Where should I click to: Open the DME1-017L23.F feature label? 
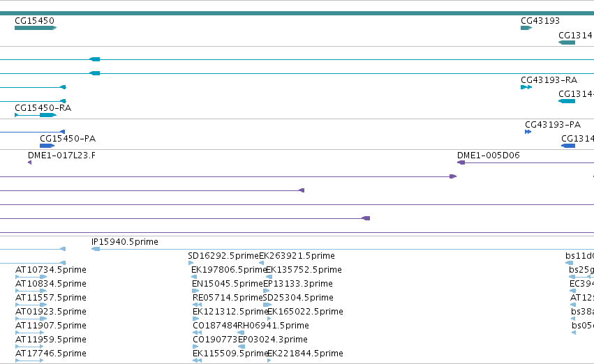61,156
